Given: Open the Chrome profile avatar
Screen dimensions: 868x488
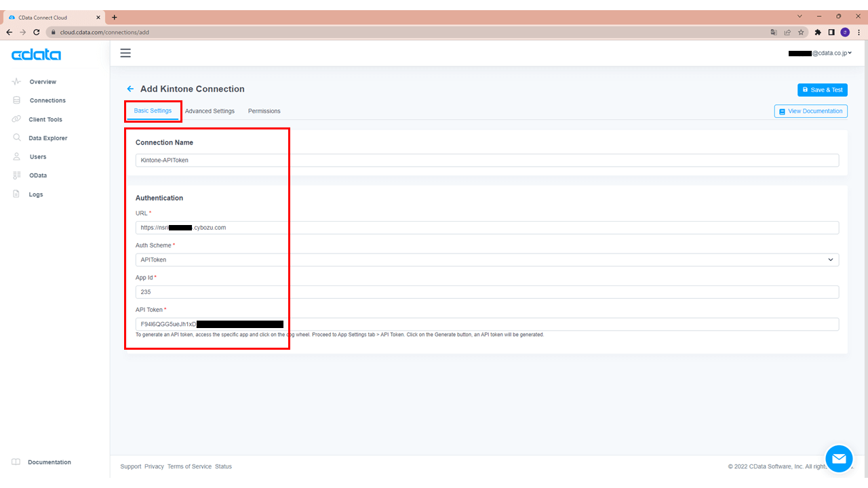Looking at the screenshot, I should (845, 32).
